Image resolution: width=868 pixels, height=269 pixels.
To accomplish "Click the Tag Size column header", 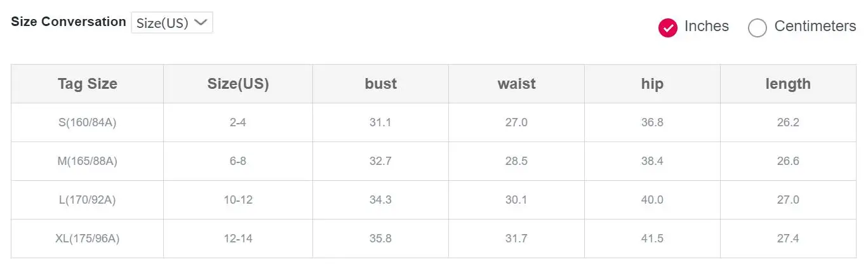I will click(x=88, y=84).
